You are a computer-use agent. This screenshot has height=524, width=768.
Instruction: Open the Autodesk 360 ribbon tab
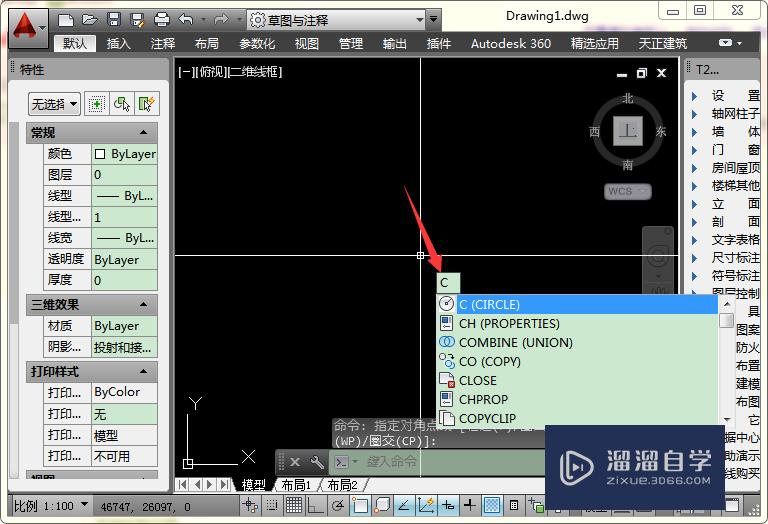pyautogui.click(x=510, y=44)
